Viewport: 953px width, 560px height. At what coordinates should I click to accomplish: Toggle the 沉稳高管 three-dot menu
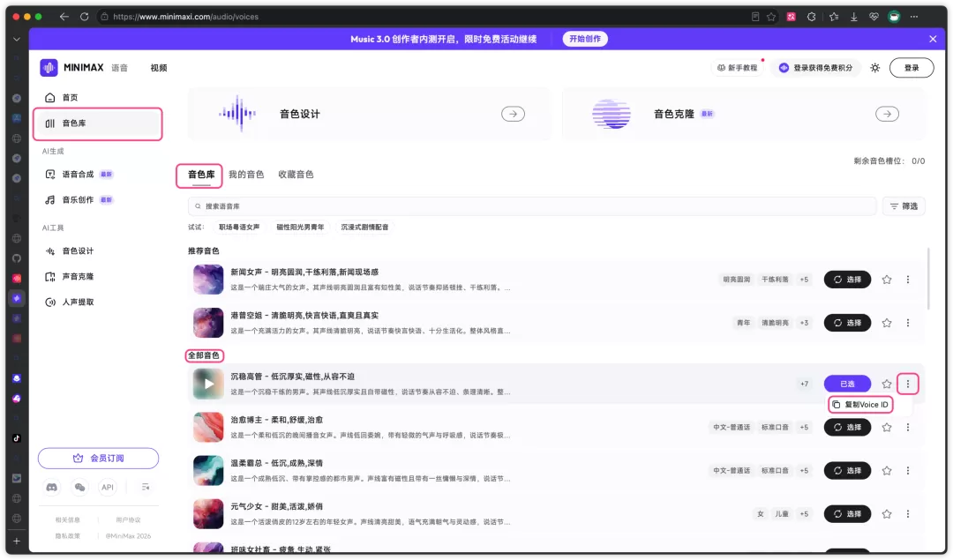point(907,384)
